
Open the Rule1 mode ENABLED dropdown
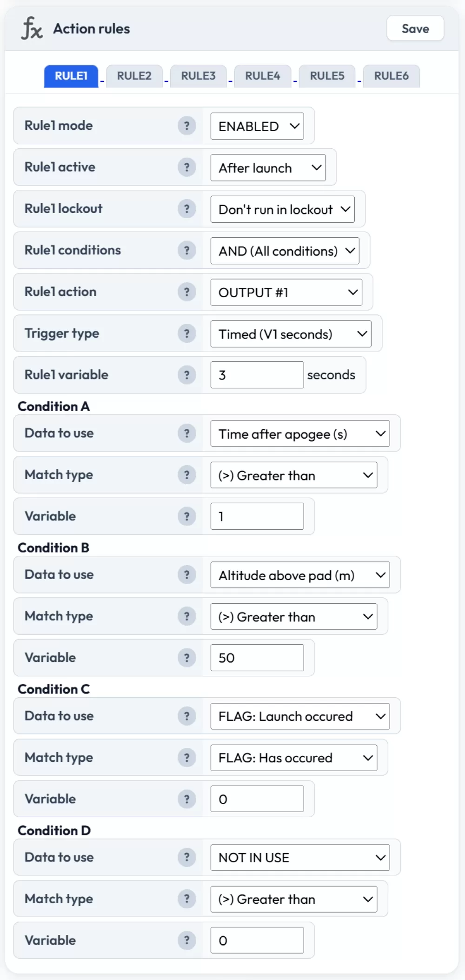point(257,126)
